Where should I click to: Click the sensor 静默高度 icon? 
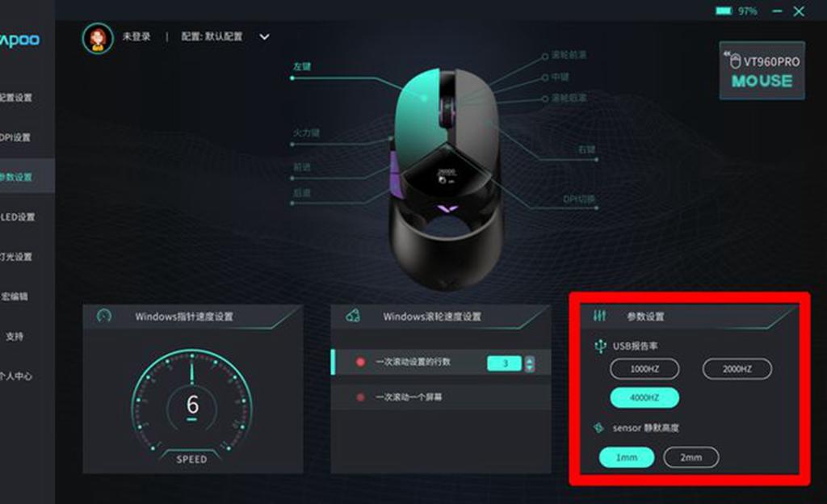click(598, 427)
